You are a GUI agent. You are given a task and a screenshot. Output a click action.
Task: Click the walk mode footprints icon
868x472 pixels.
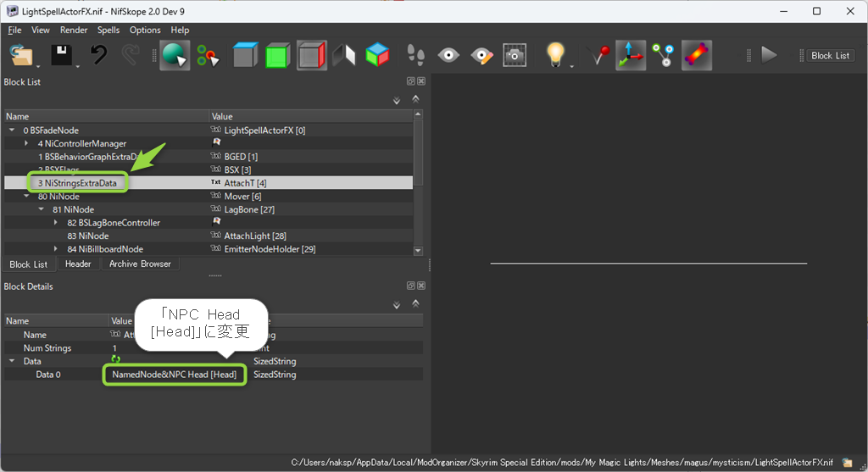[415, 55]
